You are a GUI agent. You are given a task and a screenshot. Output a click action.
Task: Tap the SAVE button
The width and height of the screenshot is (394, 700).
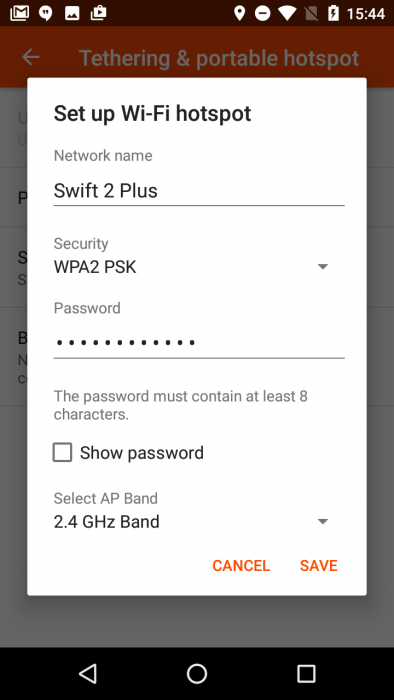pos(319,566)
